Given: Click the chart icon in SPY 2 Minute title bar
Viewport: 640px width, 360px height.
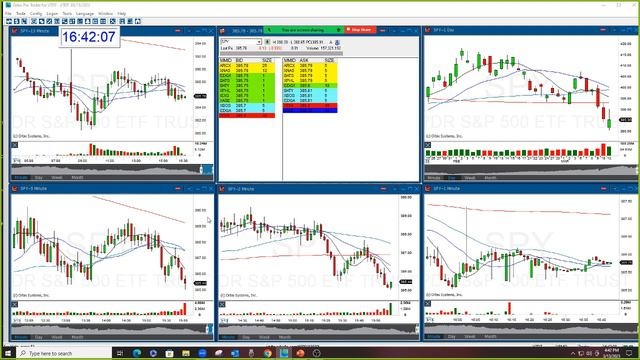Looking at the screenshot, I should tap(222, 189).
